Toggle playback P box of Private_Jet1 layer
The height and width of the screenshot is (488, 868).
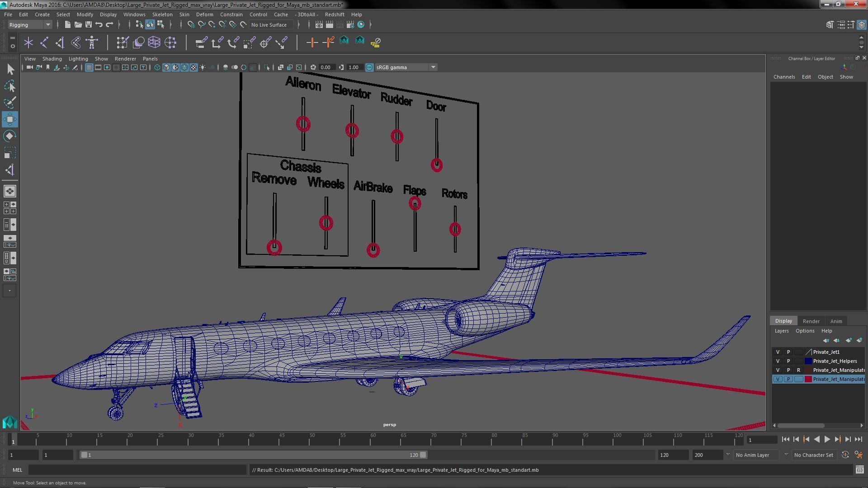[788, 352]
